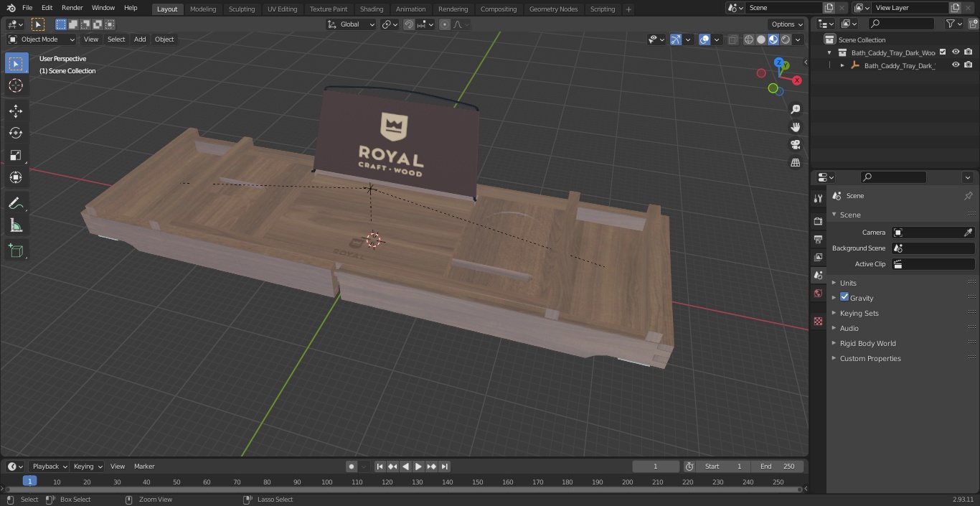Expand Bath_Caddy_Tray_Dark_ object tree row

(x=842, y=65)
